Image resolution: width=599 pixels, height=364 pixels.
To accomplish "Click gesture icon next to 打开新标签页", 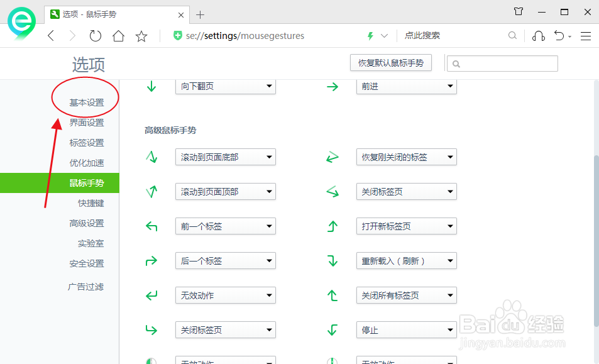I will click(332, 226).
